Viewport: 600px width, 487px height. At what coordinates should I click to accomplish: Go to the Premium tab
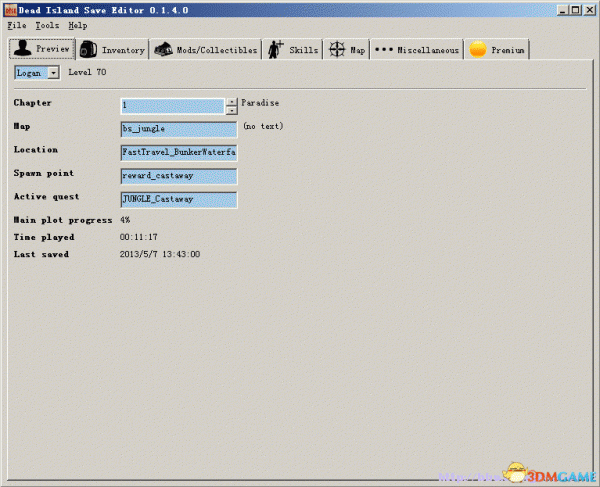tap(497, 50)
